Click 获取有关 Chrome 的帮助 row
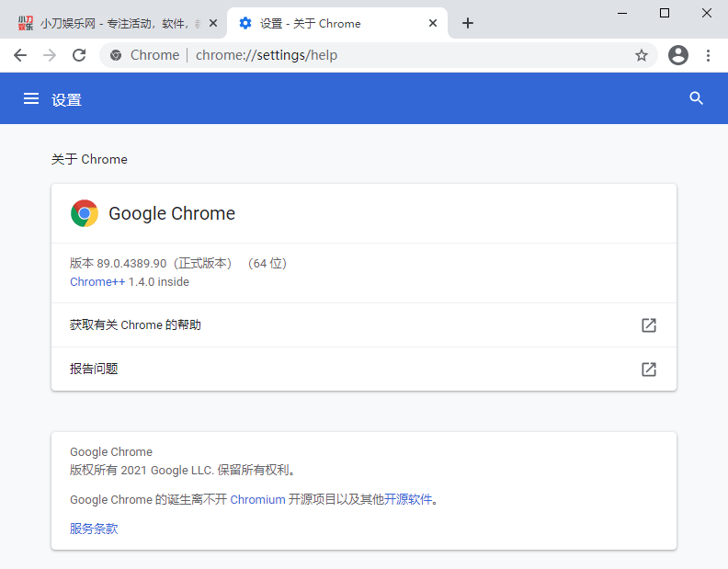The width and height of the screenshot is (728, 569). (363, 325)
